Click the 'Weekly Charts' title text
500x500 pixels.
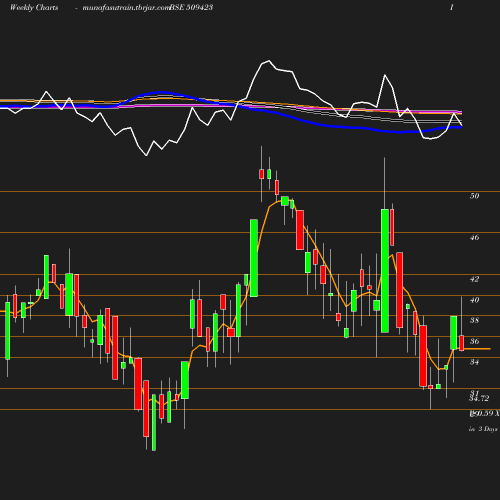pos(34,7)
